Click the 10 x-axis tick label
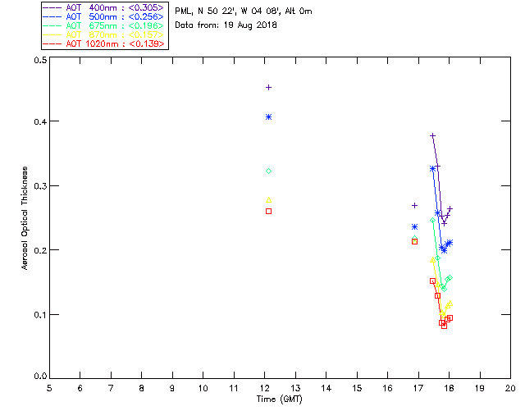 [x=203, y=388]
